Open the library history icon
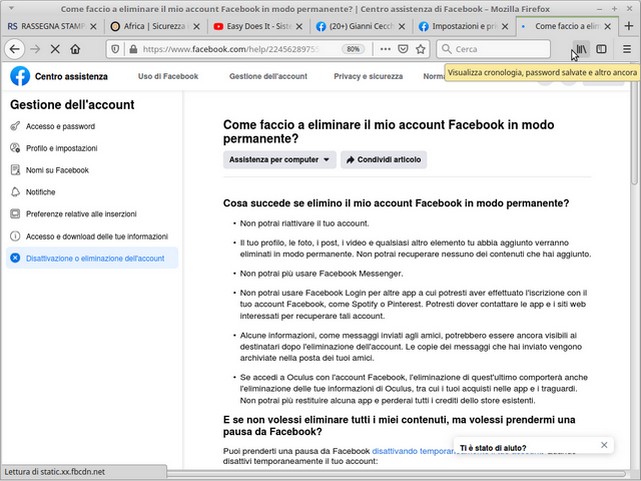This screenshot has width=641, height=481. tap(581, 49)
